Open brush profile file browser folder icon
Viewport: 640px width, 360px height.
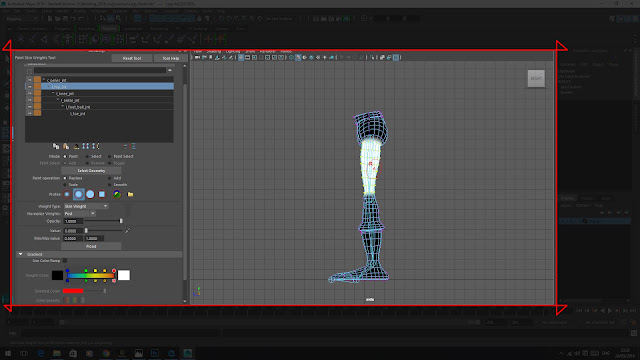pyautogui.click(x=130, y=194)
